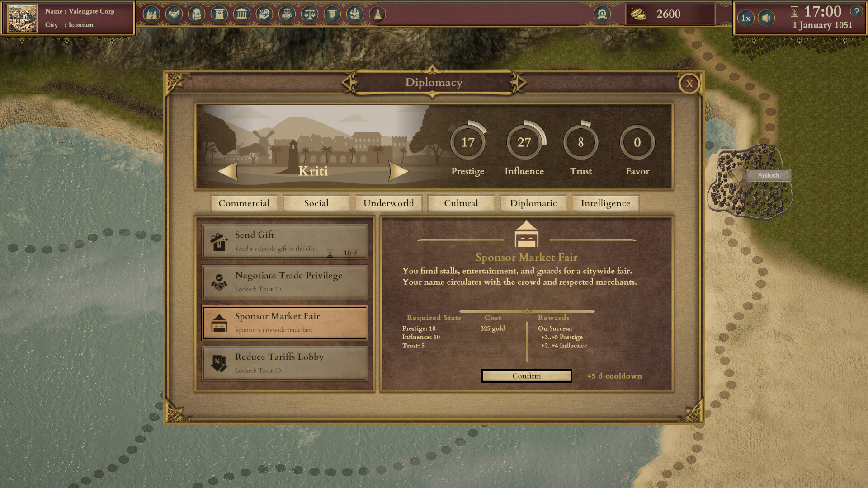Confirm the Sponsor Market Fair action
The width and height of the screenshot is (868, 488).
click(x=526, y=376)
